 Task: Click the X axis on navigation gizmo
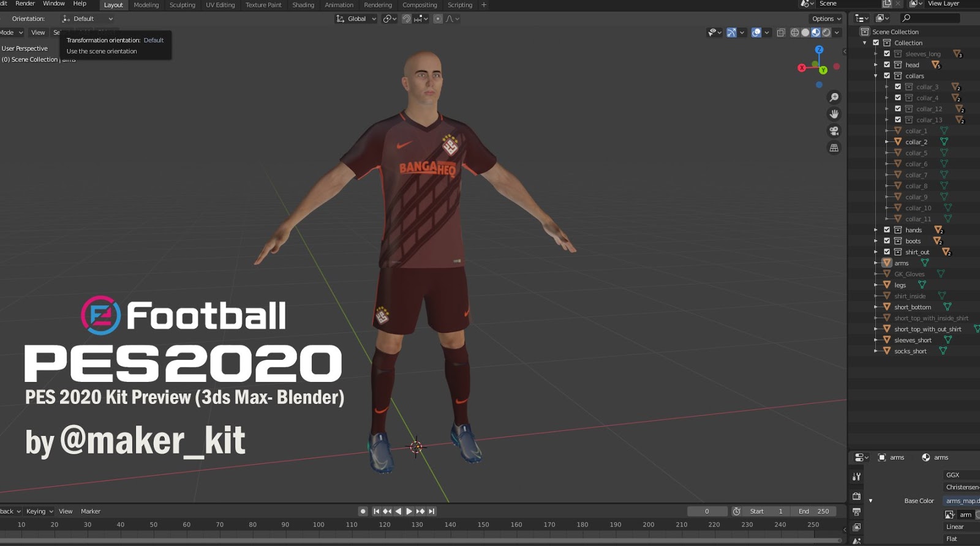[x=801, y=68]
